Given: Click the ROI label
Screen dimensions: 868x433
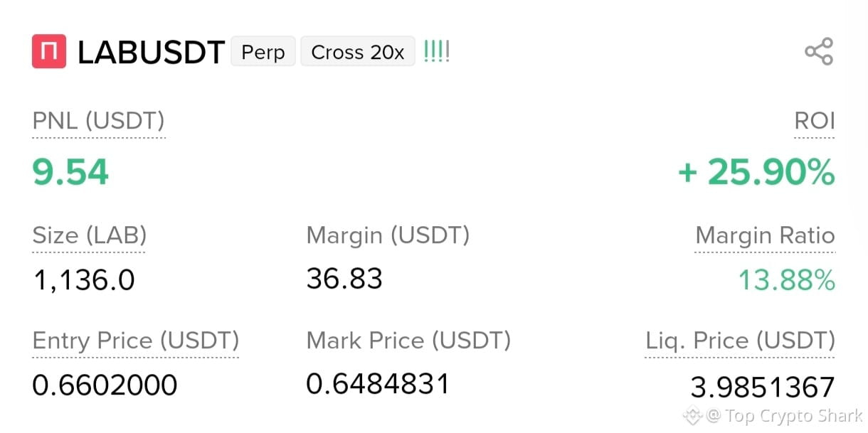Looking at the screenshot, I should tap(815, 121).
